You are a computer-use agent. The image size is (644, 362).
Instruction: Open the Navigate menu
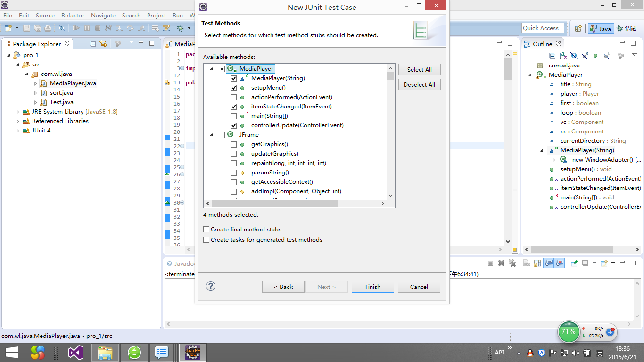click(103, 16)
